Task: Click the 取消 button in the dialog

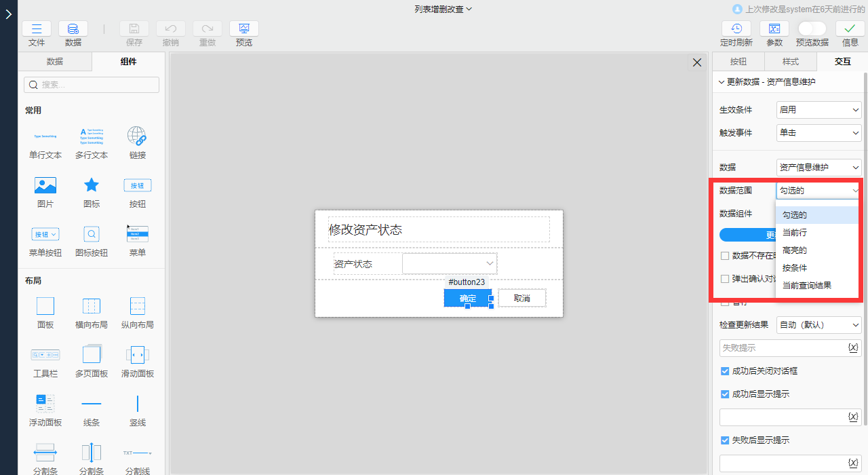Action: pos(522,298)
